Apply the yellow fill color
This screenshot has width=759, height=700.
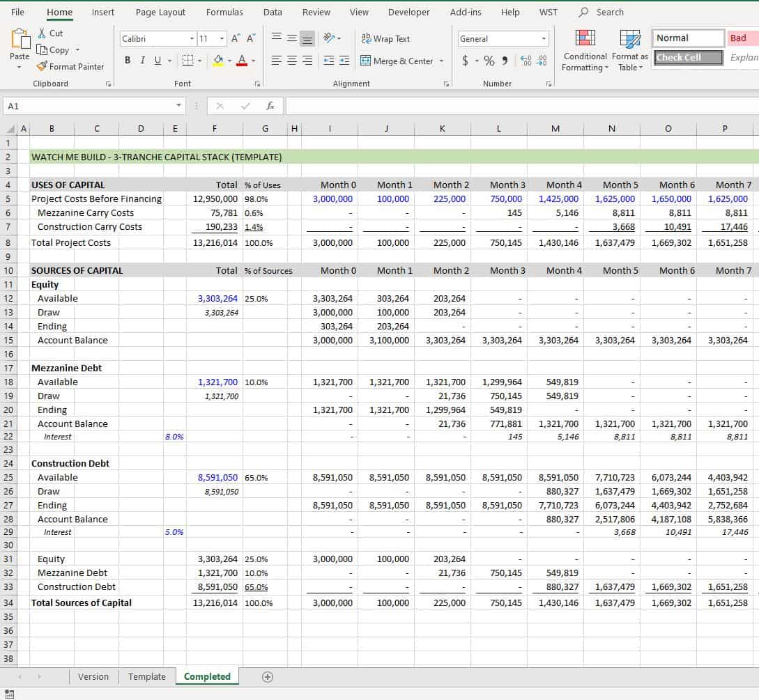[x=218, y=61]
